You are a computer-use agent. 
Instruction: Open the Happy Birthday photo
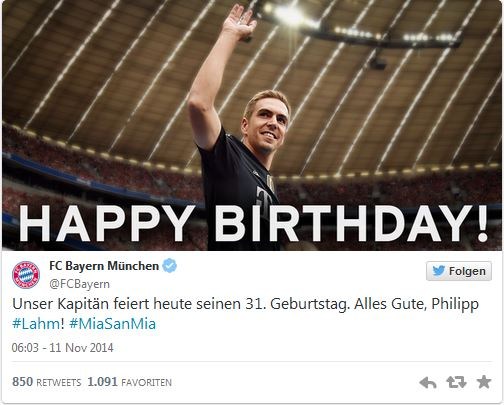click(252, 125)
